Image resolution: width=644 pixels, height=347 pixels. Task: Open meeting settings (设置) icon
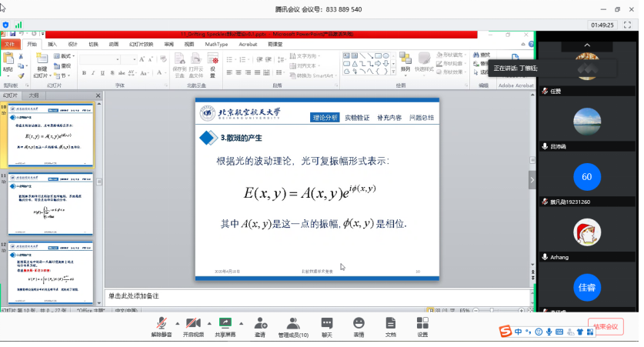click(x=422, y=323)
